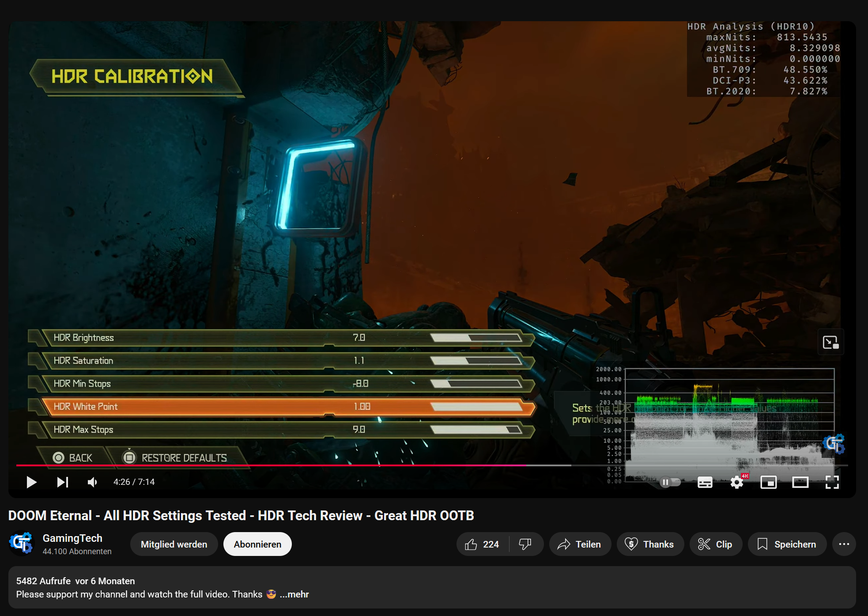The image size is (868, 616).
Task: Open GamingTech channel avatar
Action: [21, 543]
